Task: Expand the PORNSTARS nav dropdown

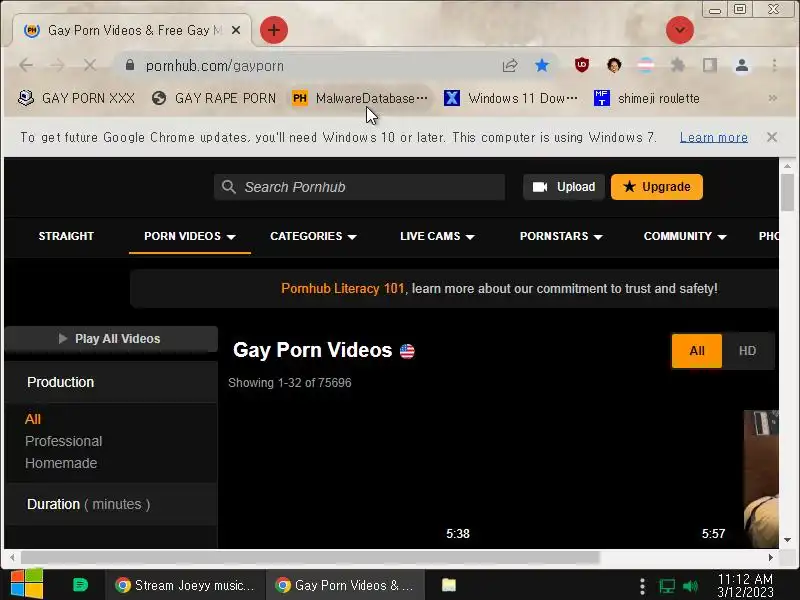Action: 561,236
